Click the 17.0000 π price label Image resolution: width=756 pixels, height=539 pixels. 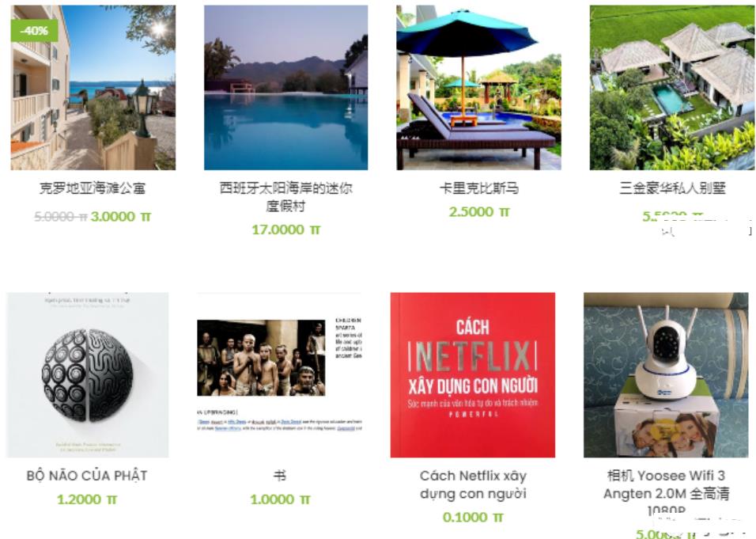click(286, 230)
